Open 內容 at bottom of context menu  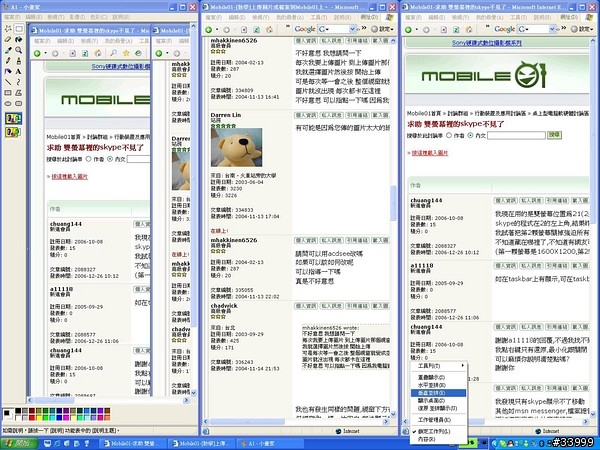click(438, 440)
